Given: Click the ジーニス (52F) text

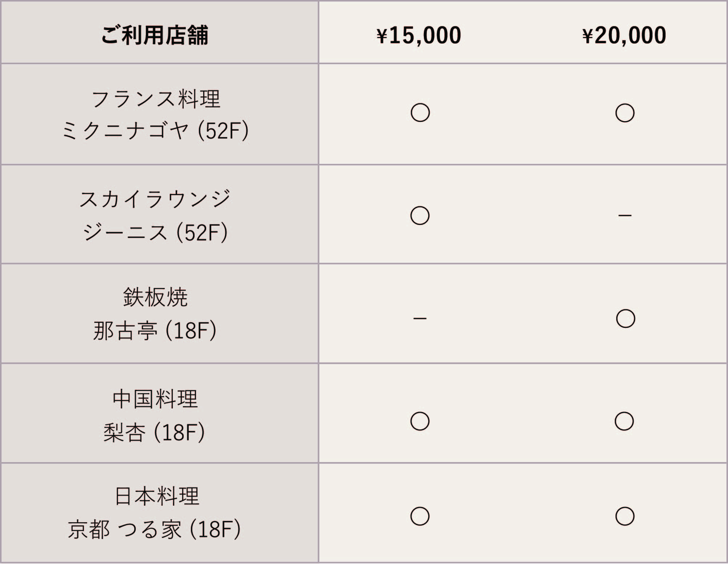Looking at the screenshot, I should point(155,232).
